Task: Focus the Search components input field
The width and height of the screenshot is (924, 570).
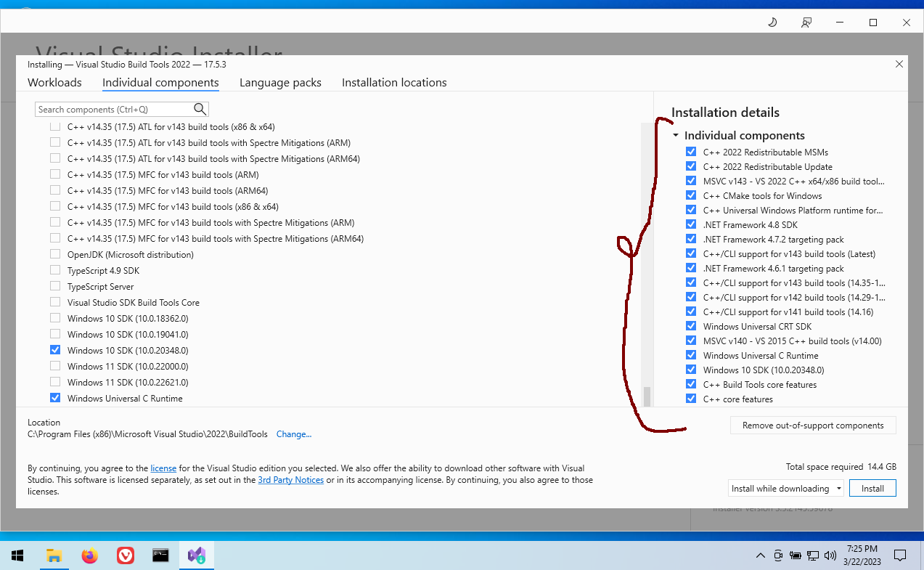Action: pos(115,109)
